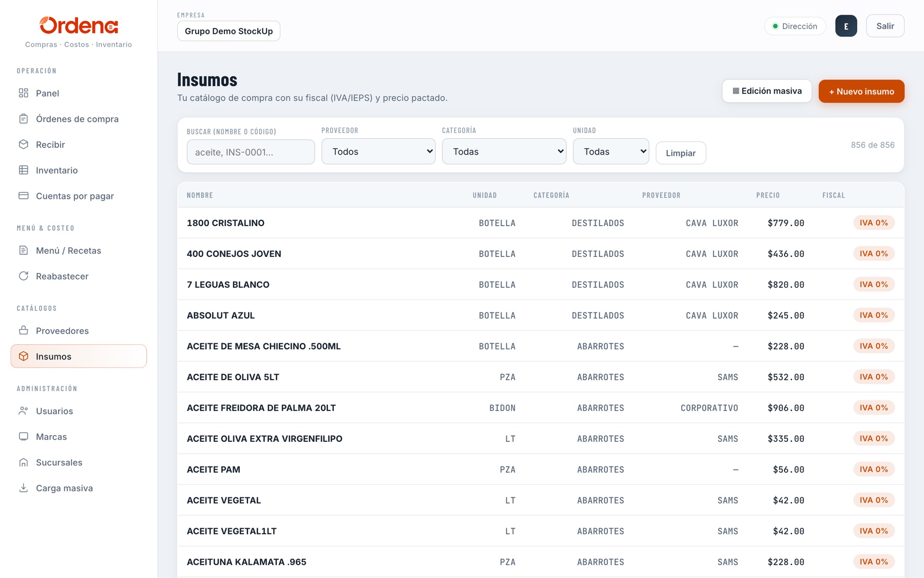
Task: Click the Carga masiva download icon
Action: click(24, 488)
